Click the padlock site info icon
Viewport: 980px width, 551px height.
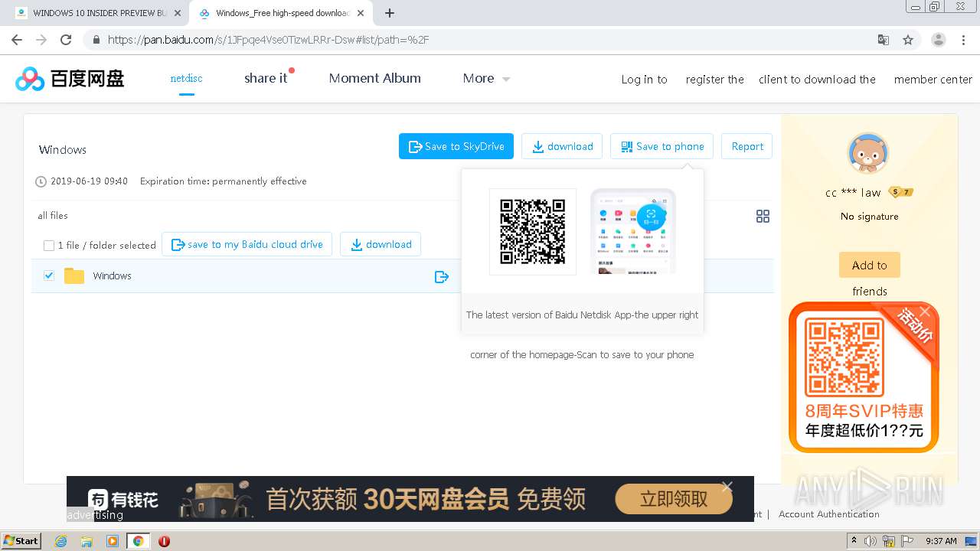tap(96, 40)
